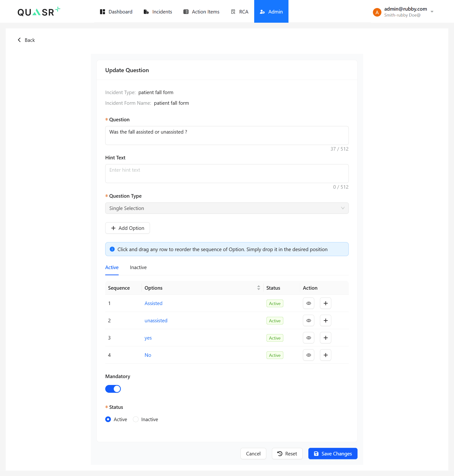454x476 pixels.
Task: Select the Inactive status radio button
Action: click(135, 419)
